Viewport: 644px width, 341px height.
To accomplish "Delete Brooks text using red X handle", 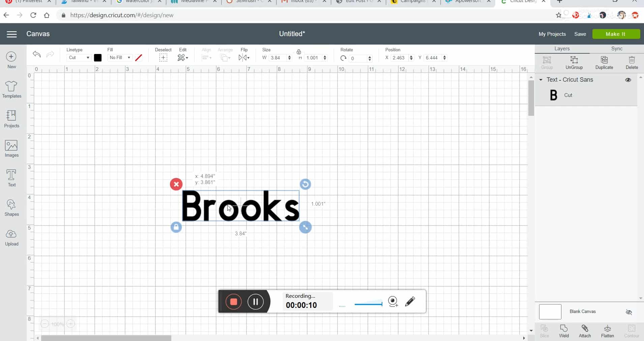I will (176, 184).
